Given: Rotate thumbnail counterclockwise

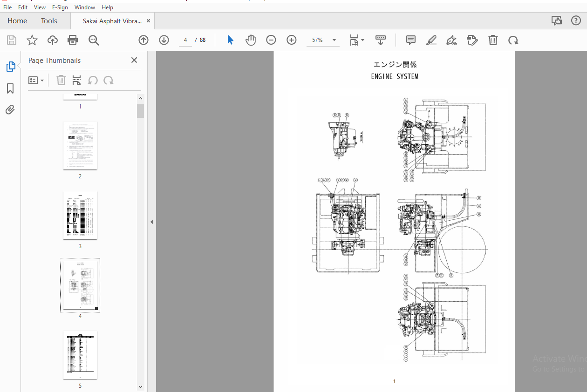Looking at the screenshot, I should pyautogui.click(x=93, y=81).
